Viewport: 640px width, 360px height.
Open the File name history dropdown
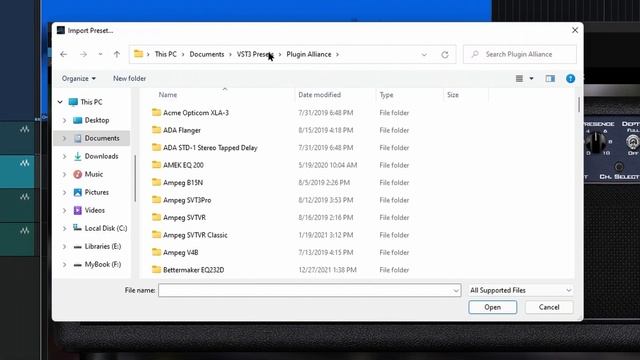(x=456, y=290)
